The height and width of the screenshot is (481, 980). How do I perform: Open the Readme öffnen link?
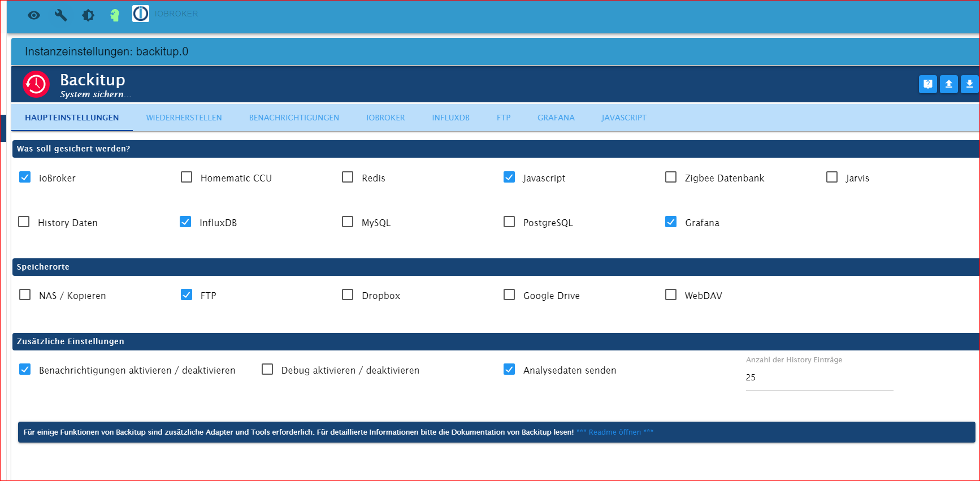tap(615, 432)
